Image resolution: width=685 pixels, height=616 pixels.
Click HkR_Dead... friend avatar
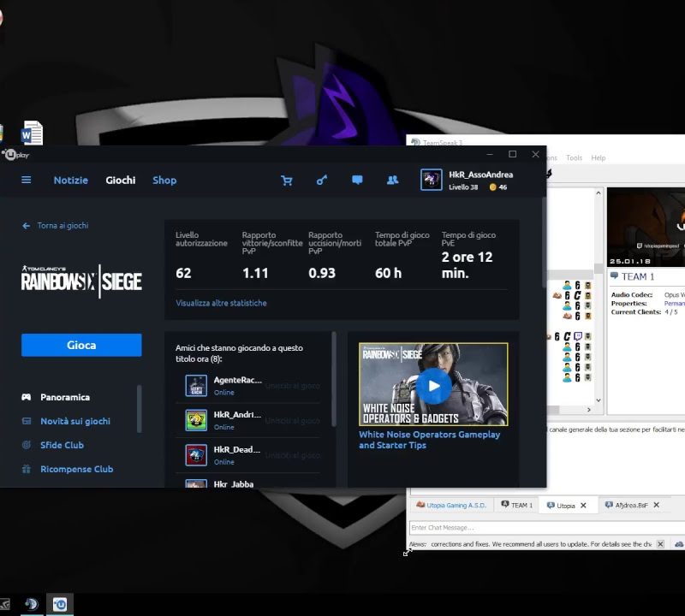pos(196,455)
